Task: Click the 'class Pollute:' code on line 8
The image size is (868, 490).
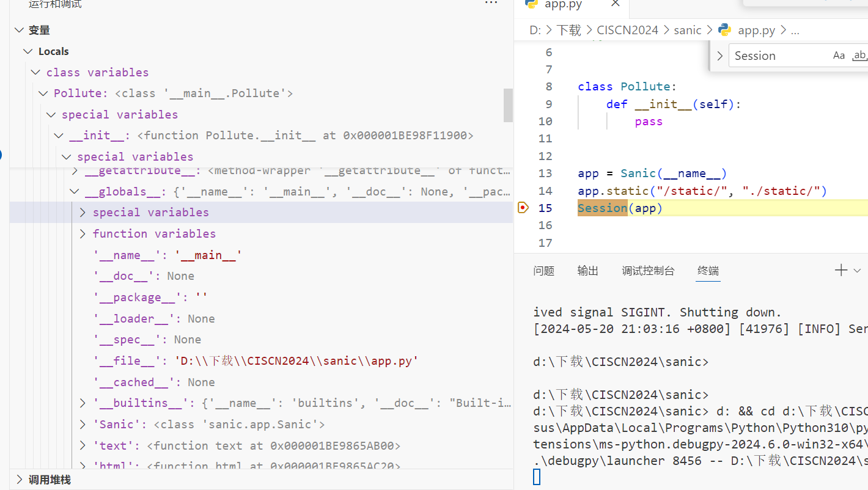Action: click(627, 87)
